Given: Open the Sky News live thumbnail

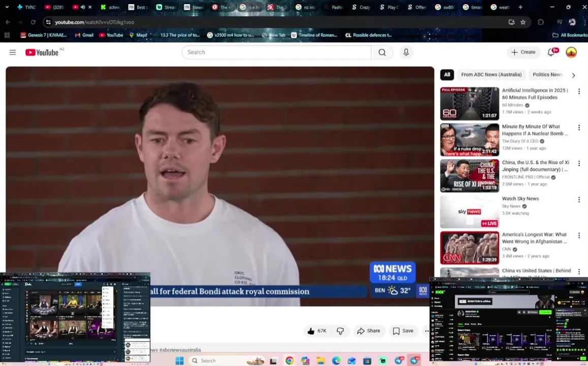Looking at the screenshot, I should 470,212.
